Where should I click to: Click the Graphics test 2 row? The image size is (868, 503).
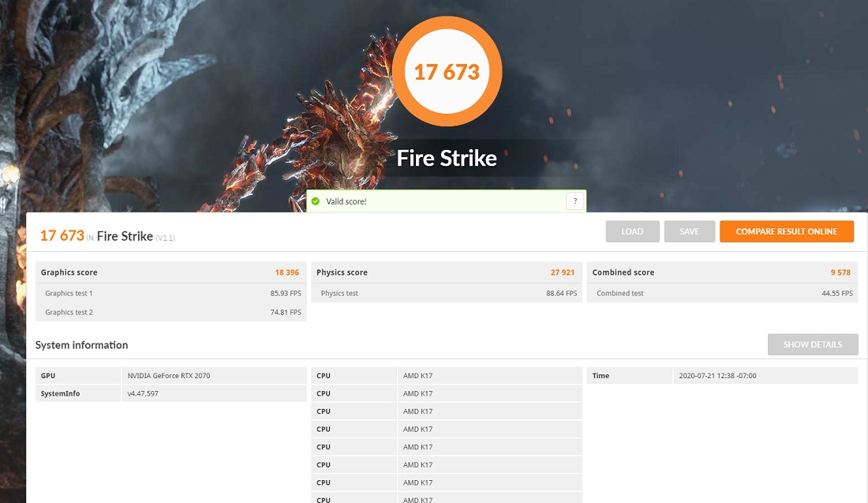(170, 312)
